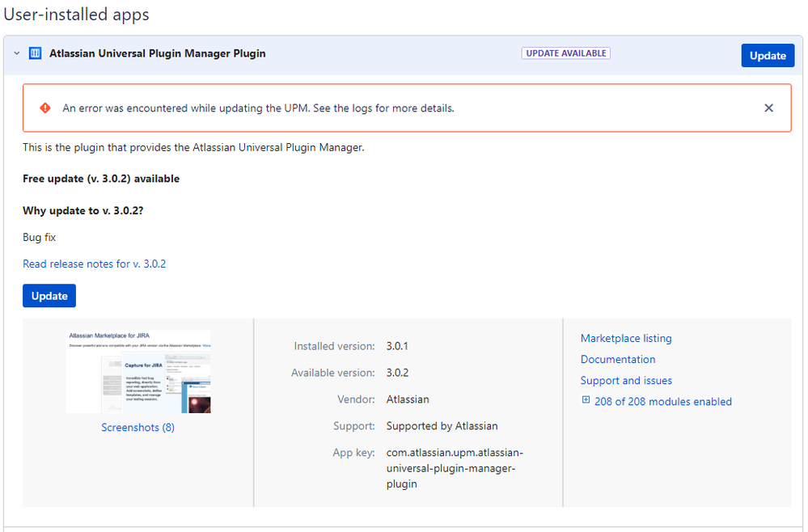
Task: Open the Marketplace listing link
Action: (x=626, y=338)
